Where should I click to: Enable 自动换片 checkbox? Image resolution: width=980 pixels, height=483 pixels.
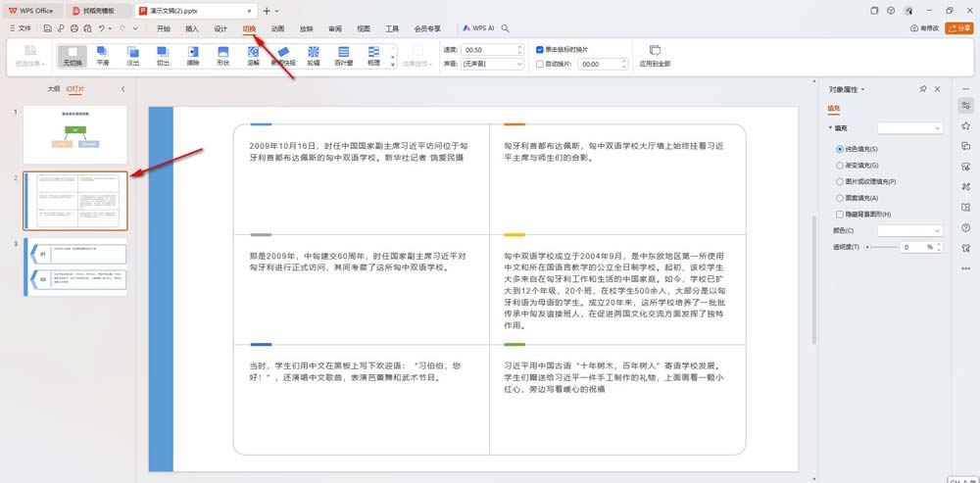tap(540, 64)
